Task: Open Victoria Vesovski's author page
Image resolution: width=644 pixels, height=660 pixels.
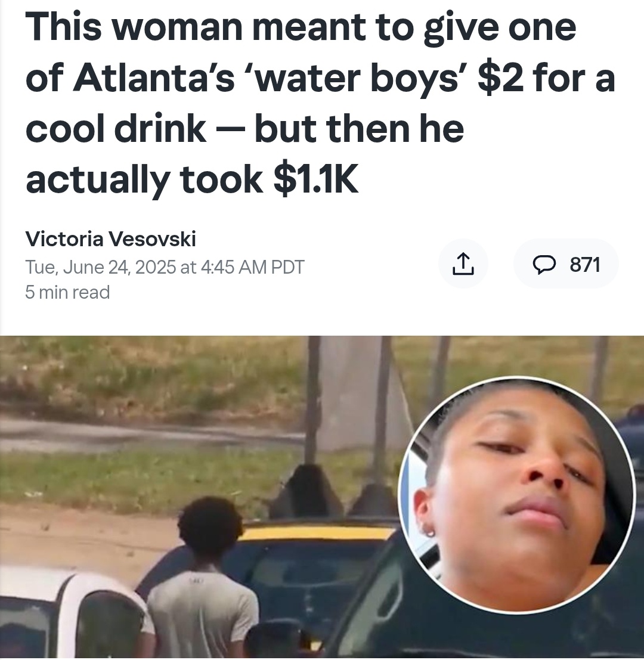Action: (x=110, y=239)
